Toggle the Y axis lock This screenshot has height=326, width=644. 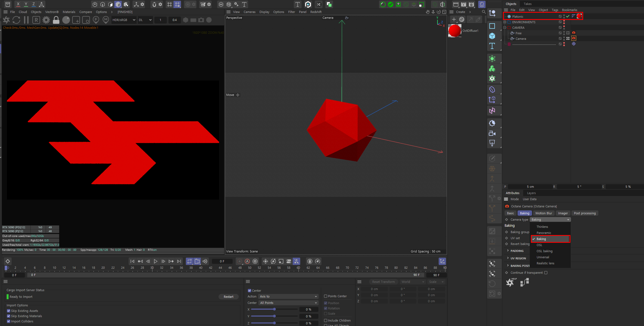[26, 4]
